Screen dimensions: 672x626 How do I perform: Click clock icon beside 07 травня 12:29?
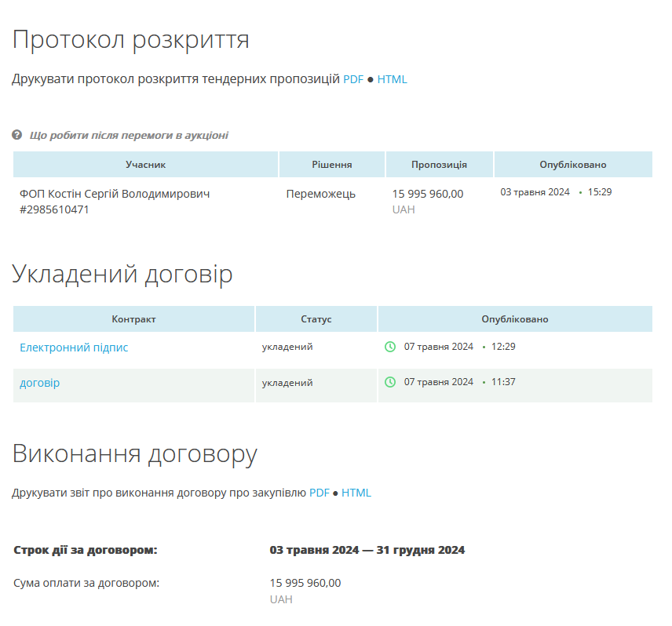point(390,347)
